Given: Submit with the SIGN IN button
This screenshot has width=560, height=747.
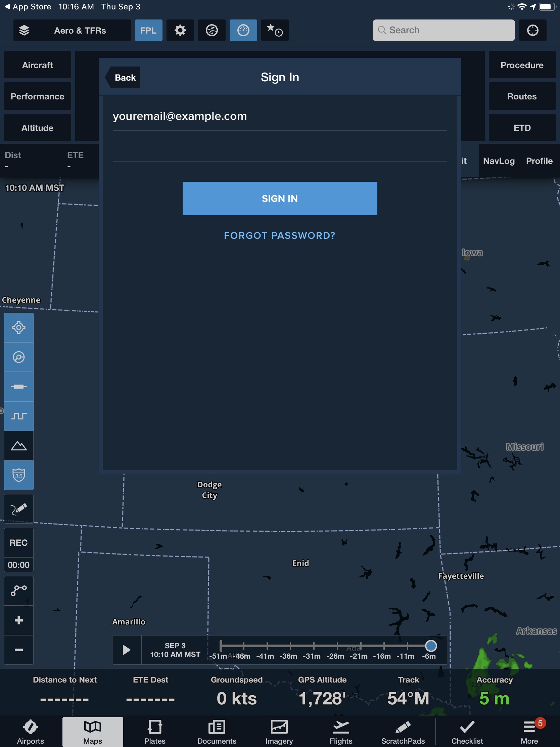Looking at the screenshot, I should tap(280, 199).
